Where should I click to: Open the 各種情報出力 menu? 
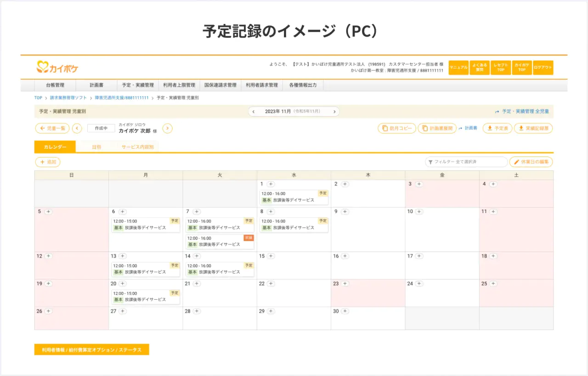303,85
